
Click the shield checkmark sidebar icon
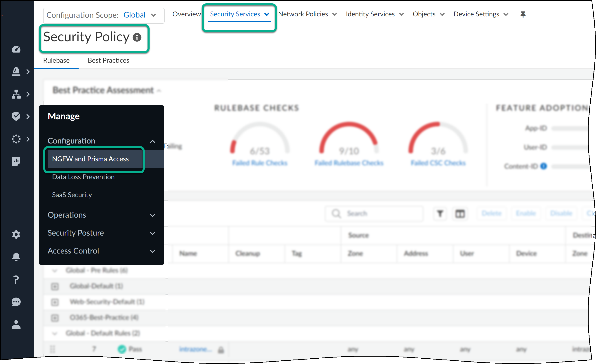tap(16, 116)
